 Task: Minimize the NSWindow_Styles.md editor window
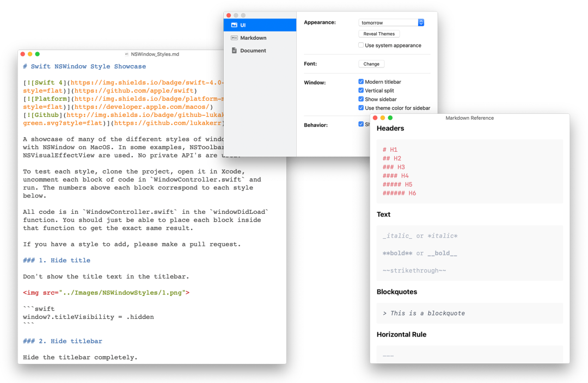click(x=30, y=54)
